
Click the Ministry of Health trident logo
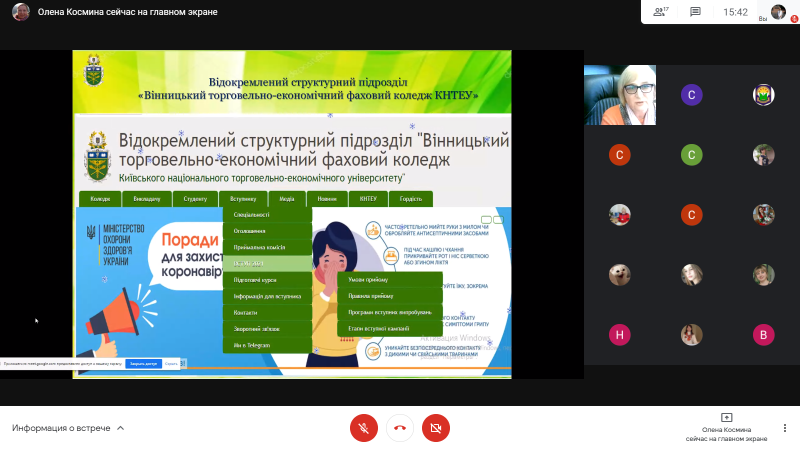91,232
